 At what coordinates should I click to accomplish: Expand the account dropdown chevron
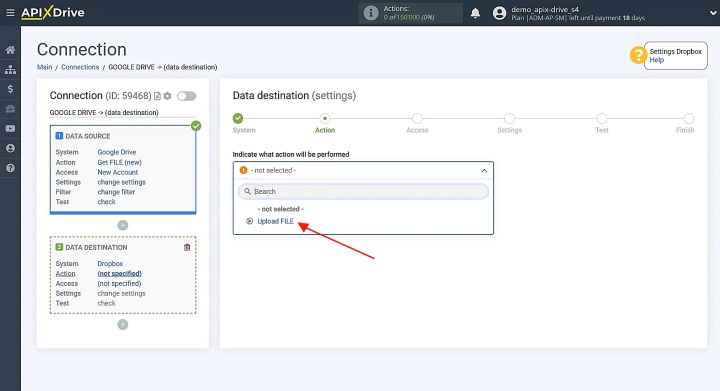pyautogui.click(x=713, y=13)
